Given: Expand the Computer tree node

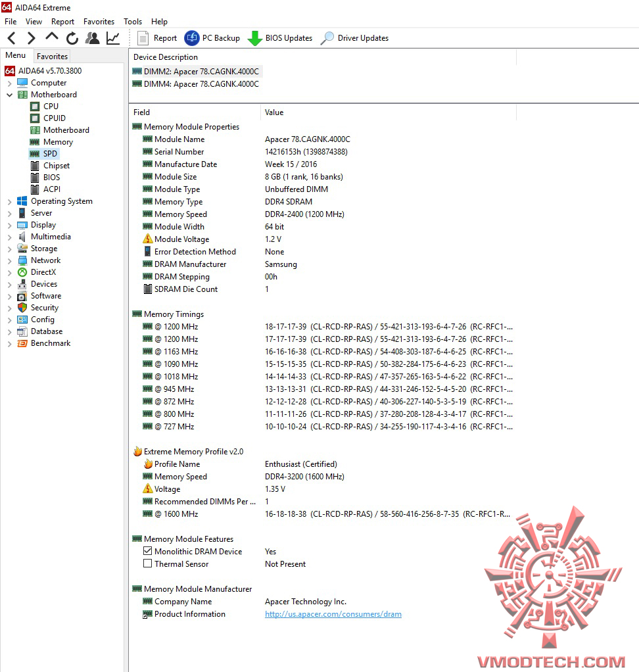Looking at the screenshot, I should 9,83.
